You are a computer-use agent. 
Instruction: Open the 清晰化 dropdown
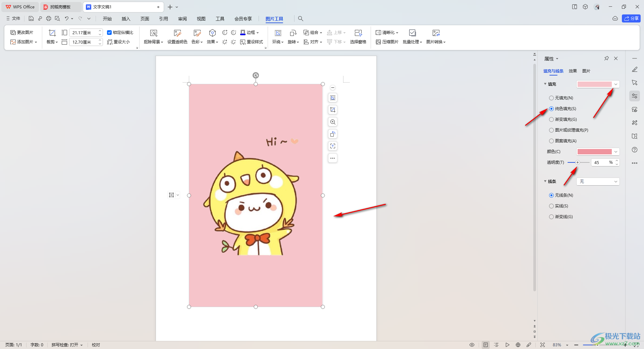[387, 33]
